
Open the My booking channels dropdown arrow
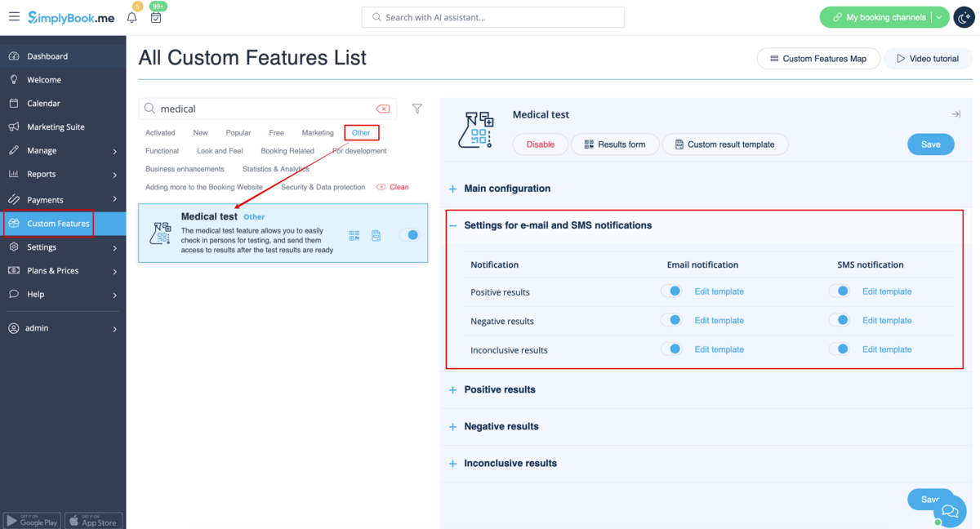tap(939, 17)
